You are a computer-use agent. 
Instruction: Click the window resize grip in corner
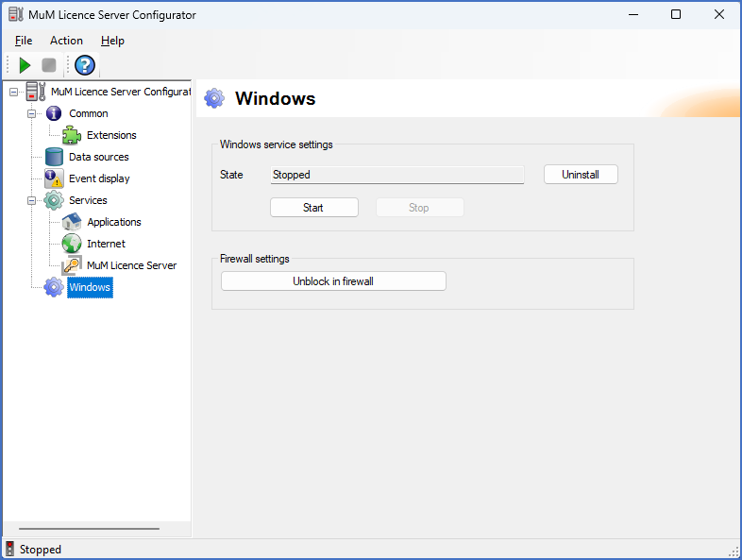coord(734,552)
